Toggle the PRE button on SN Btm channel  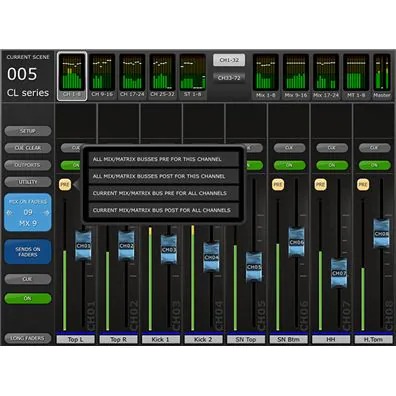click(x=278, y=185)
